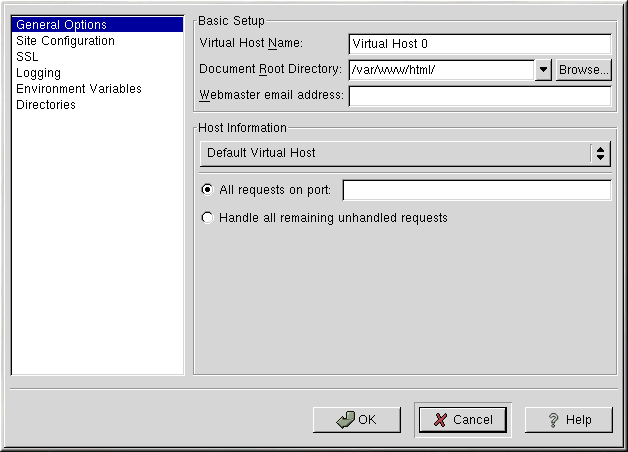Click the Webmaster email address field
The width and height of the screenshot is (628, 452).
pyautogui.click(x=479, y=96)
